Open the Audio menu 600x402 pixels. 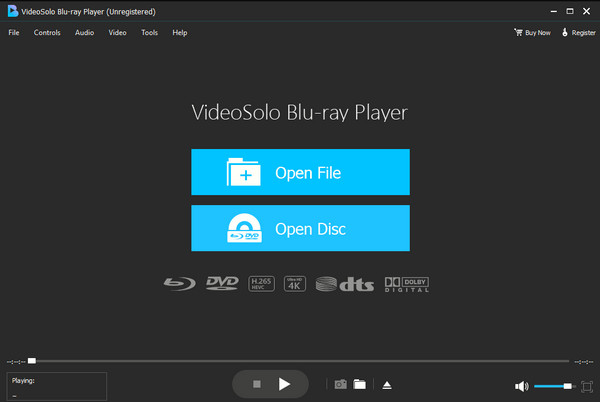pyautogui.click(x=85, y=33)
